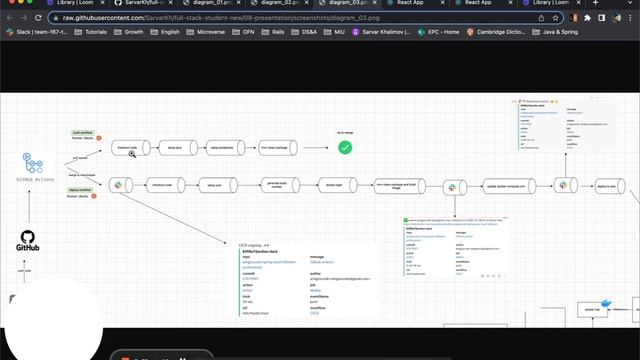Click the green checkmark 'ok to merge' icon
This screenshot has width=640, height=360.
click(x=345, y=147)
